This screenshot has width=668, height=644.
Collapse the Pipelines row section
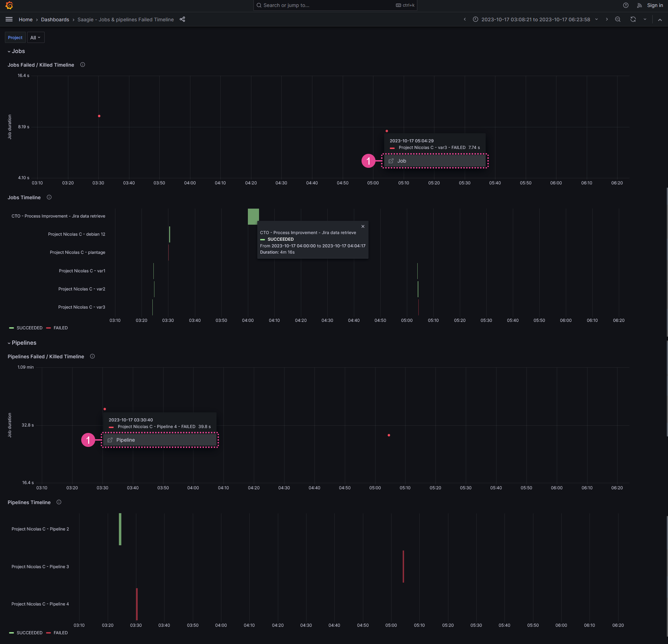(22, 343)
